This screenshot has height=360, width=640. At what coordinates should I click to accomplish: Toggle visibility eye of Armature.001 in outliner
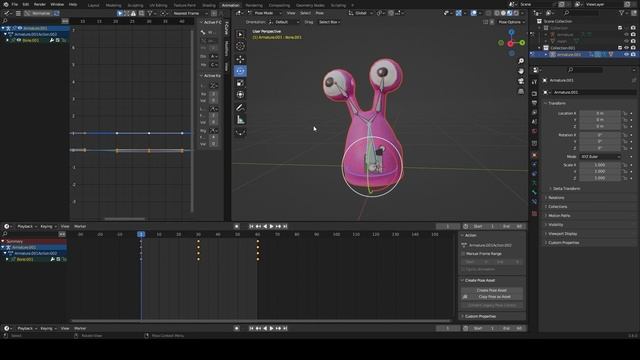(627, 54)
